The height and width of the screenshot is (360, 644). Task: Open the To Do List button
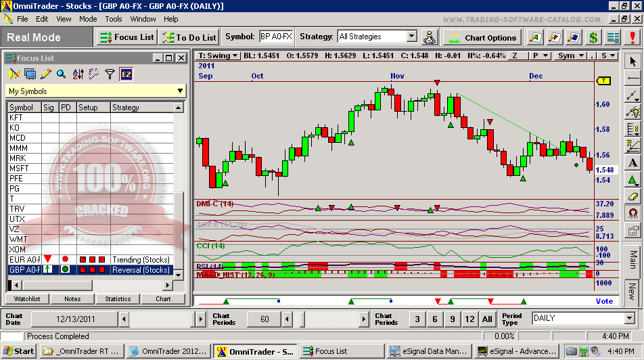click(x=190, y=37)
